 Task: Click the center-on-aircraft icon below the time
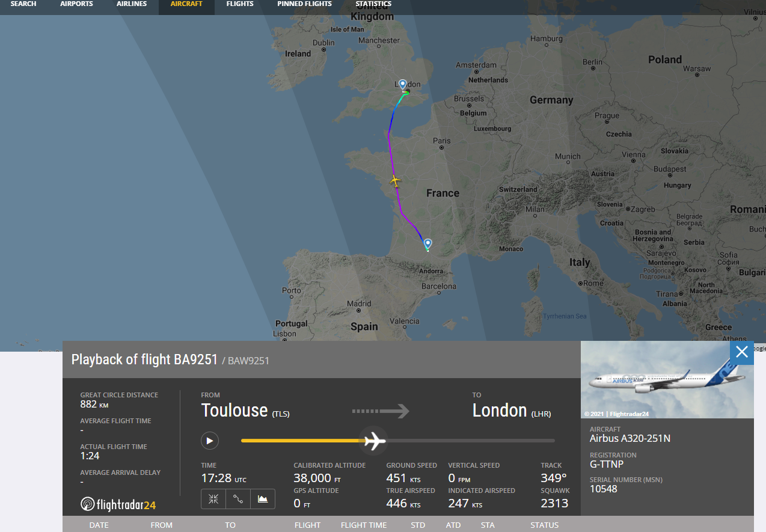(x=213, y=498)
